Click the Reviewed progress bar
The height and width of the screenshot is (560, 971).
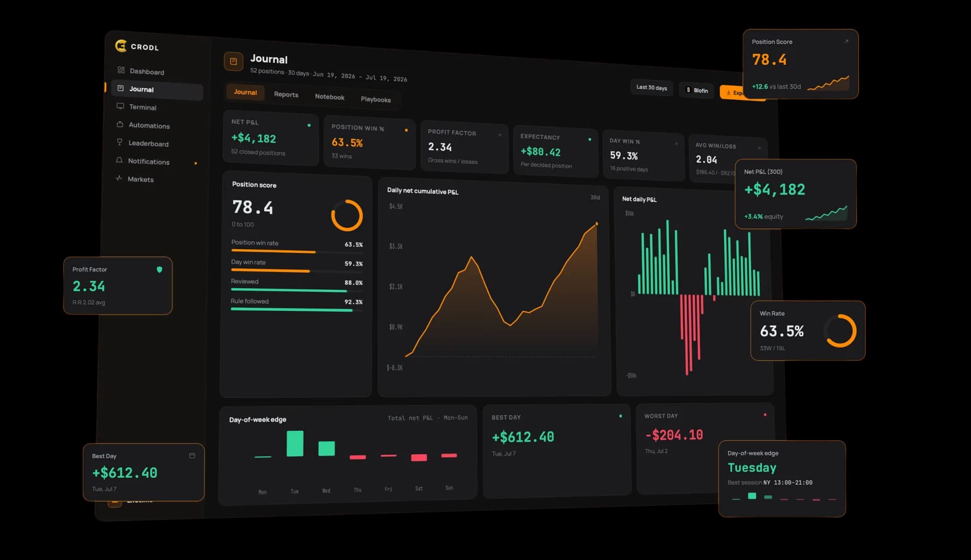(297, 290)
